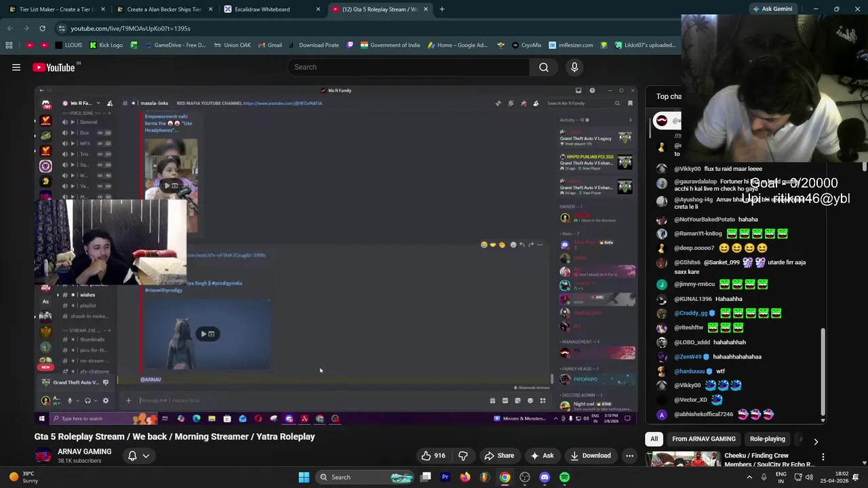Dislike the Gta 5 Roleplay Stream video
This screenshot has width=868, height=488.
coord(463,456)
